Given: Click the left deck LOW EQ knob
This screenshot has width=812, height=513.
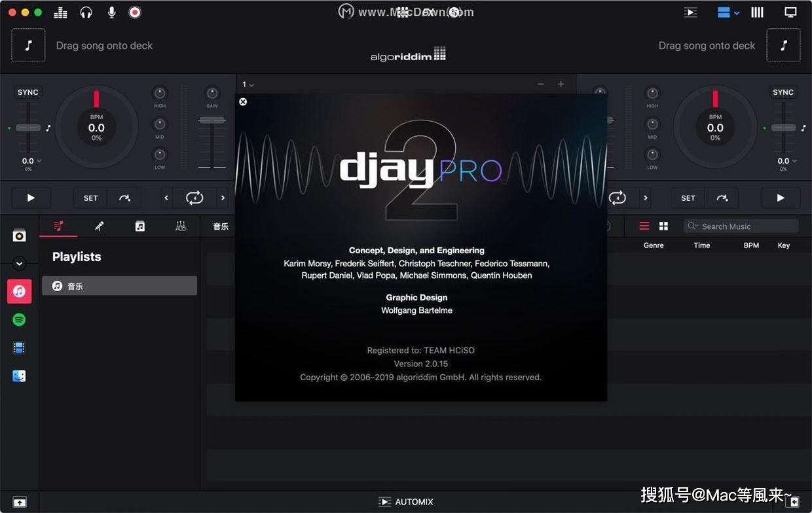Looking at the screenshot, I should click(x=160, y=154).
